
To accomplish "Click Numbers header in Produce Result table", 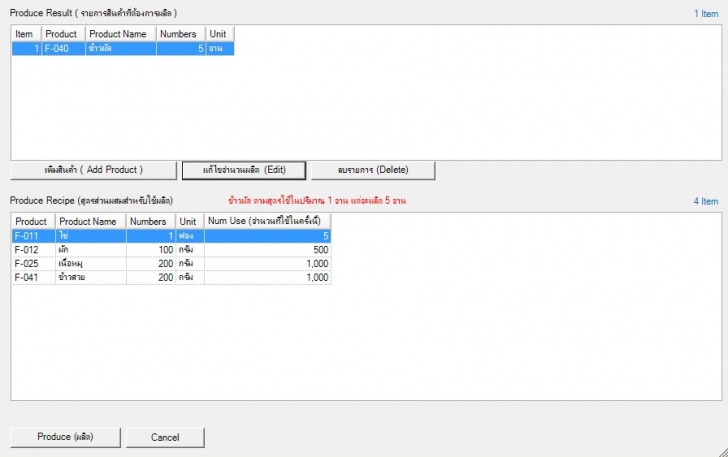I will (x=181, y=34).
